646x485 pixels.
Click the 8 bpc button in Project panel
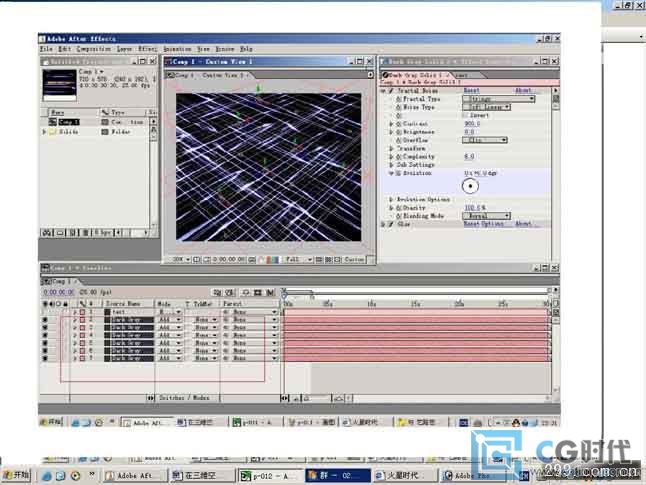[102, 233]
